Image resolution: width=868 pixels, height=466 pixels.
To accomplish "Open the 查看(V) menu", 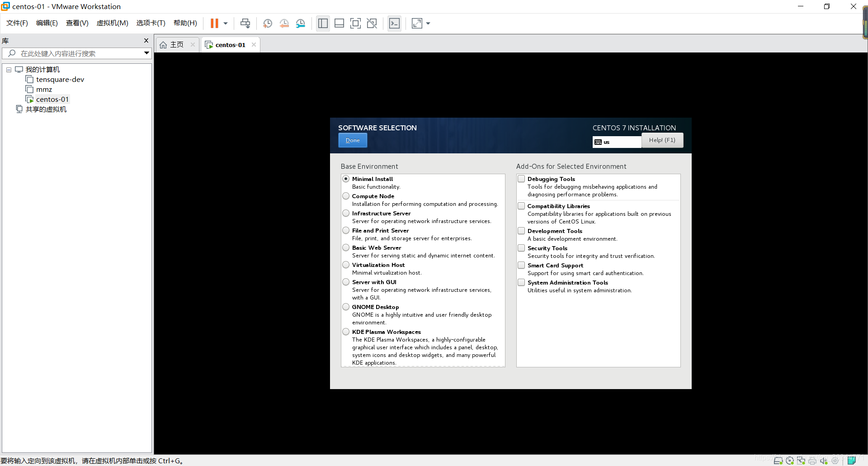I will (x=77, y=23).
